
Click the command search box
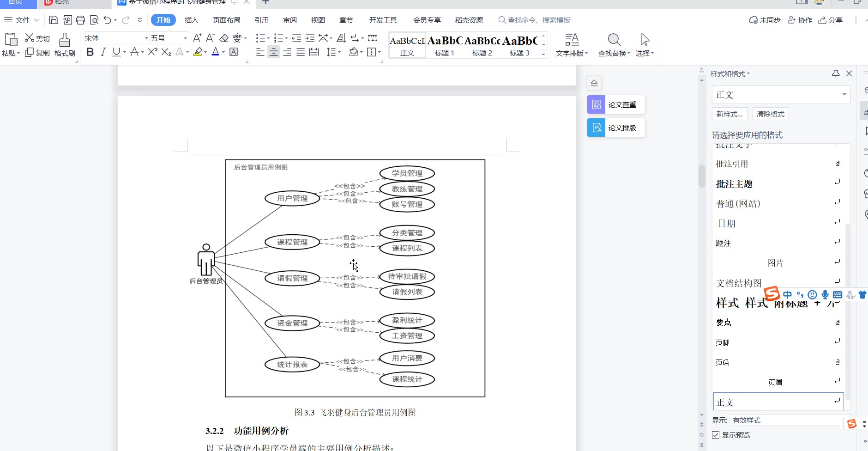coord(535,20)
